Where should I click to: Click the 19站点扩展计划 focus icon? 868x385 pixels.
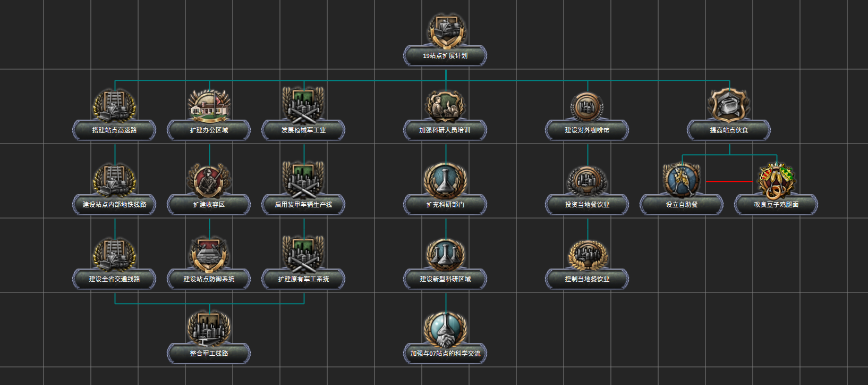click(x=446, y=31)
